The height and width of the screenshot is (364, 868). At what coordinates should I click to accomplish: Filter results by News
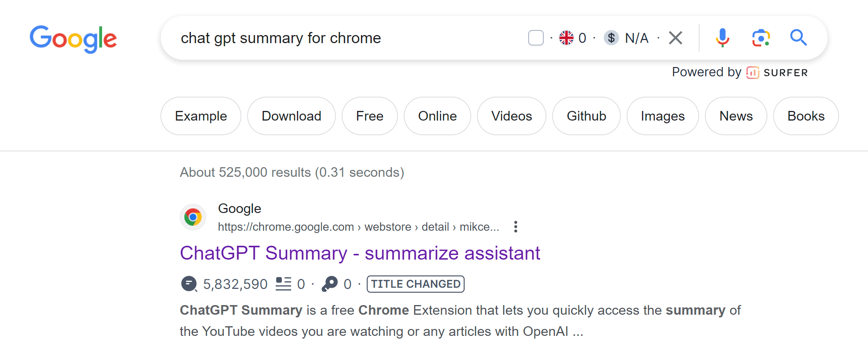(x=736, y=116)
